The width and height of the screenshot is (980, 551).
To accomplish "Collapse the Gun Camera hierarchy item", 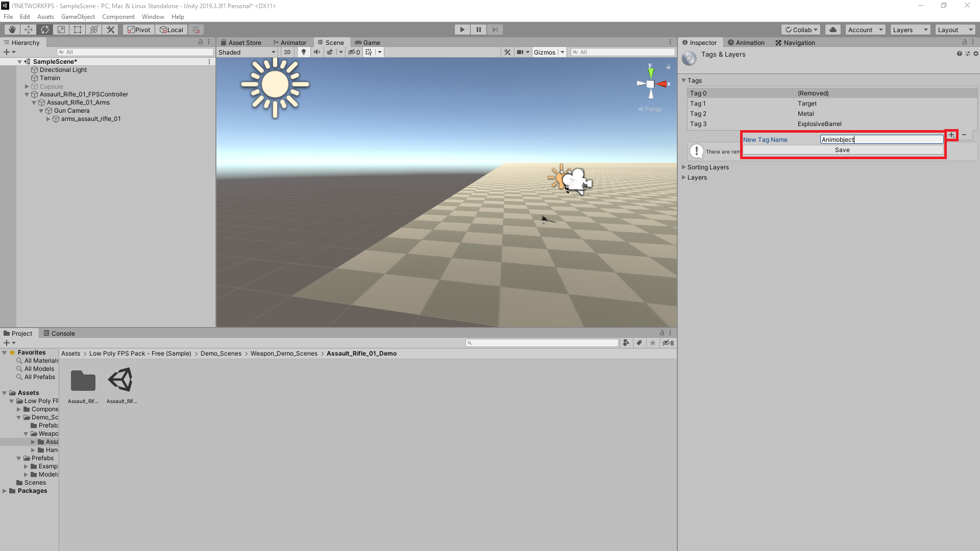I will (x=41, y=111).
